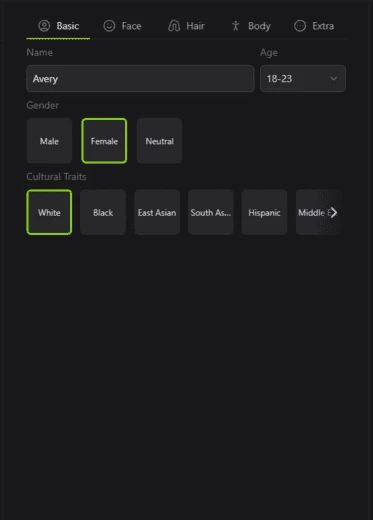Screen dimensions: 373x520
Task: Select the Female gender option
Action: coord(104,141)
